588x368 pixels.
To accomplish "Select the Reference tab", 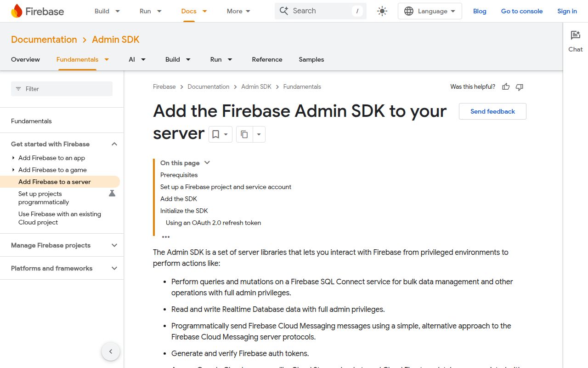I will pyautogui.click(x=267, y=59).
